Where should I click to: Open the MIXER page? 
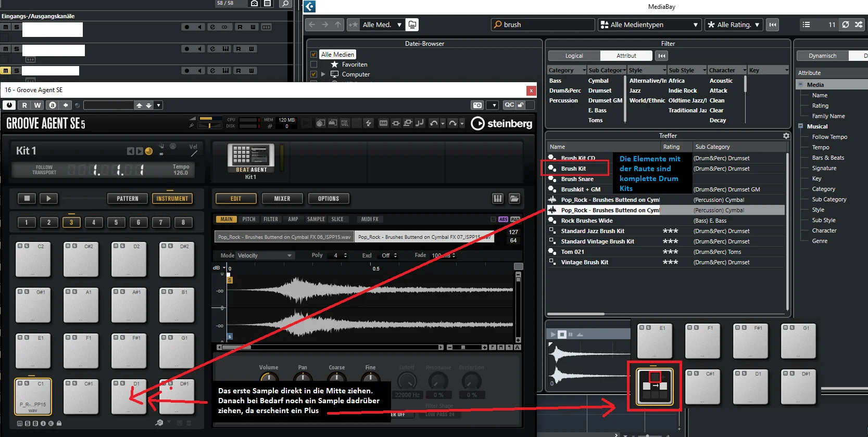click(282, 198)
